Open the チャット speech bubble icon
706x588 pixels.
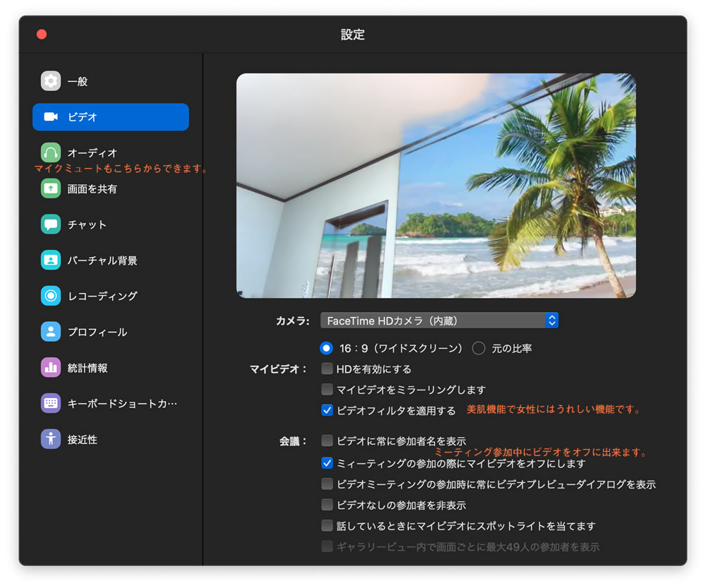50,224
